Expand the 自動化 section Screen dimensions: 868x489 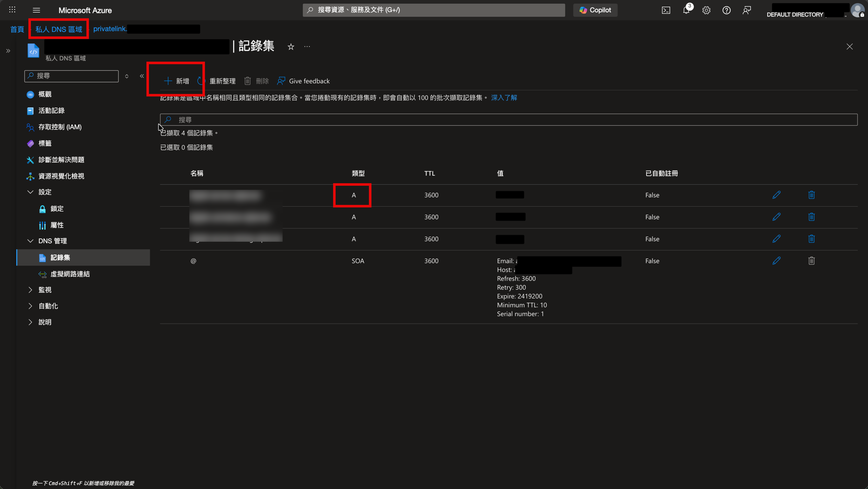(30, 306)
